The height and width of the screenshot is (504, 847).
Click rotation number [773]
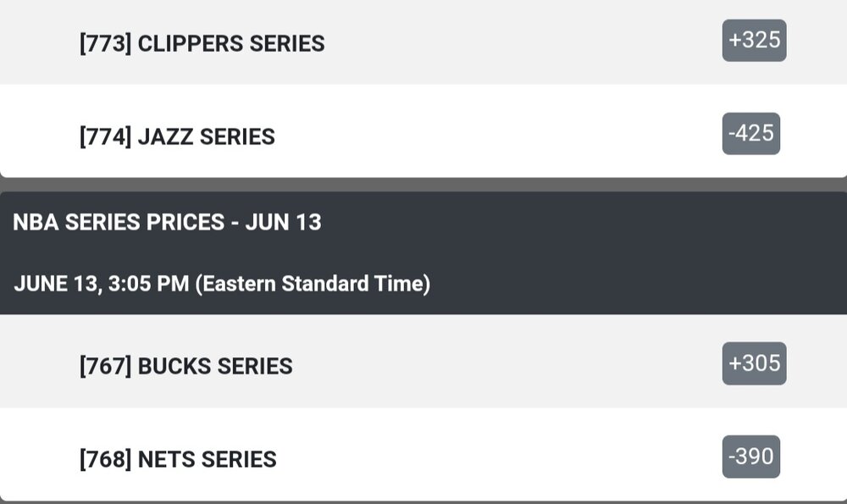coord(105,44)
